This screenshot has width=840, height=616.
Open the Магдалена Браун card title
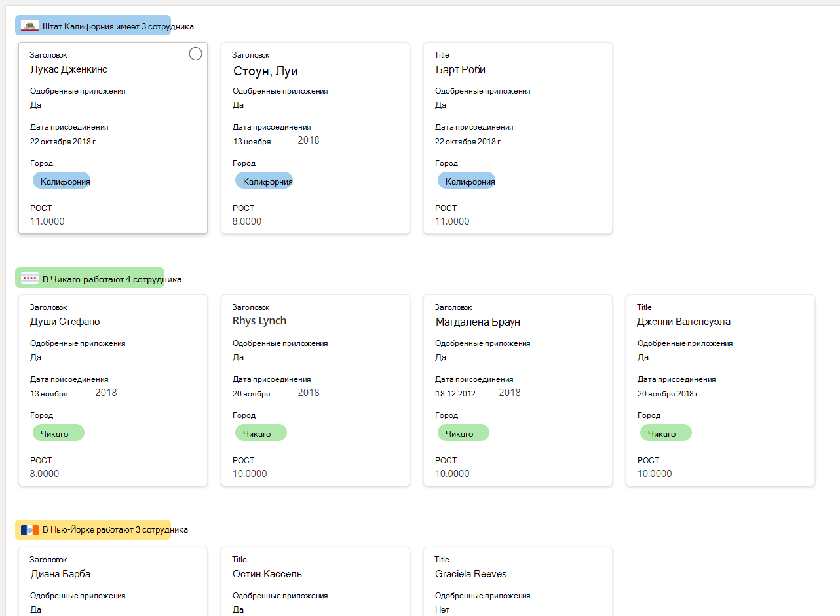(478, 322)
